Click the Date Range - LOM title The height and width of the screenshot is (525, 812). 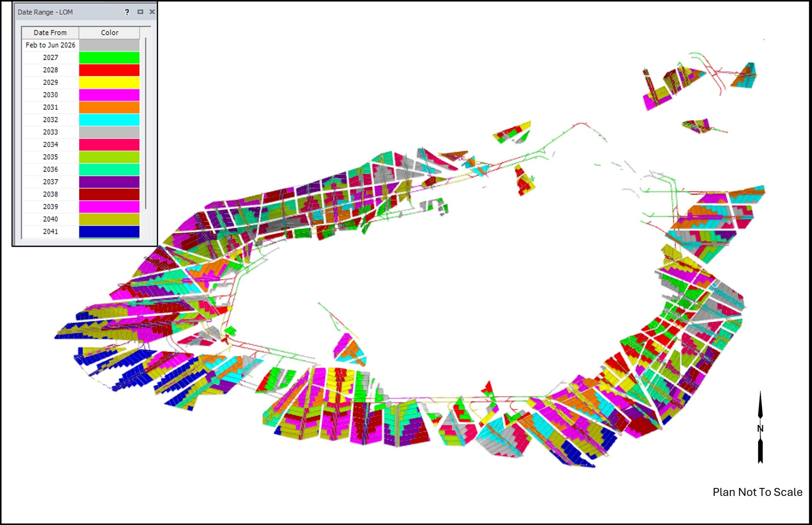point(45,12)
